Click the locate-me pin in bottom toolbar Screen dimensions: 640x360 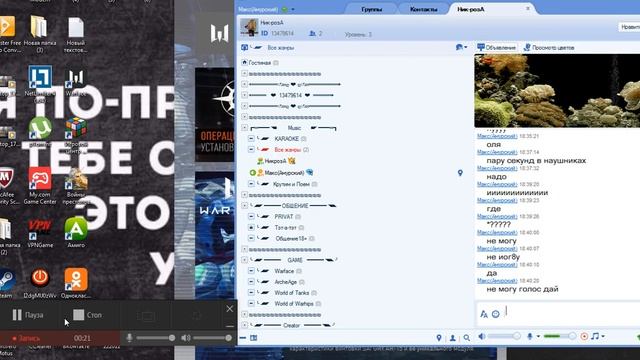(439, 338)
